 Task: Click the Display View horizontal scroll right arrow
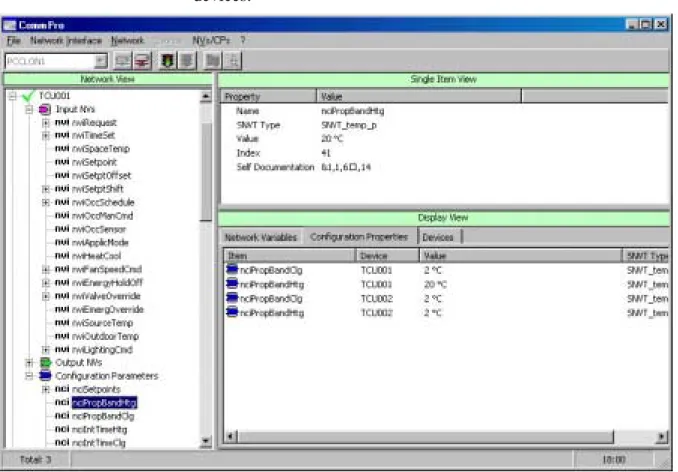pyautogui.click(x=662, y=436)
